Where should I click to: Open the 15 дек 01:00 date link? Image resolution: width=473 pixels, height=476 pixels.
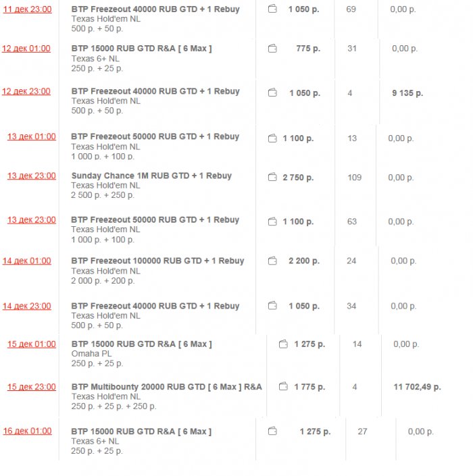(x=32, y=344)
